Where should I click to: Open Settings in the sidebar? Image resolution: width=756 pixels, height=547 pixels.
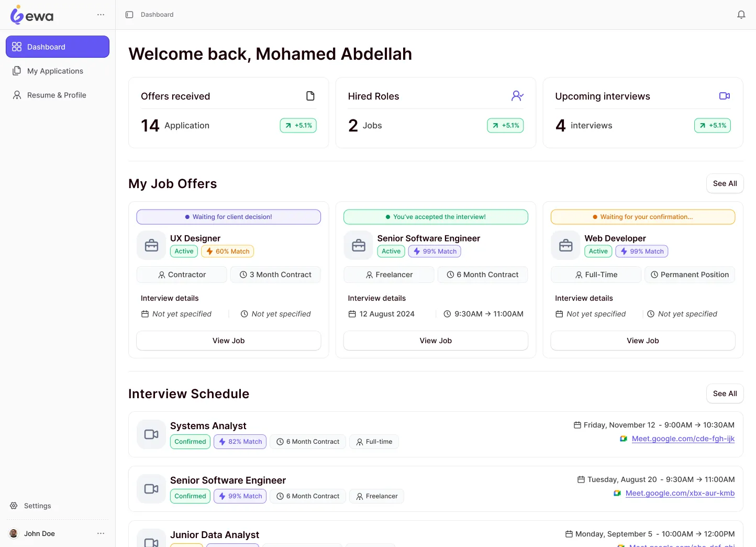pos(58,506)
